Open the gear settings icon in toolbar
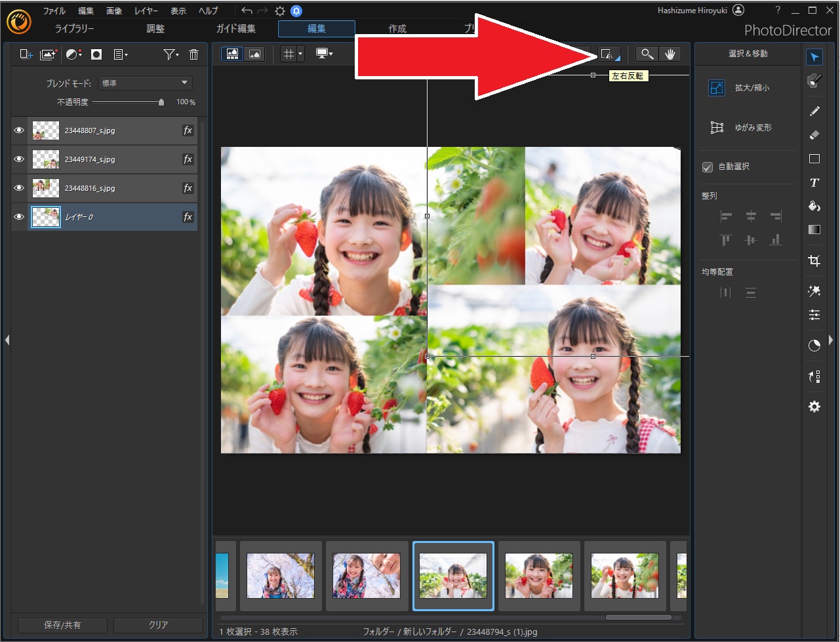The height and width of the screenshot is (642, 840). tap(814, 407)
